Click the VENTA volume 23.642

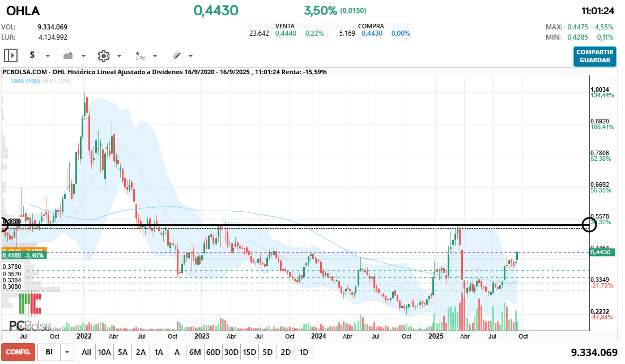(259, 33)
